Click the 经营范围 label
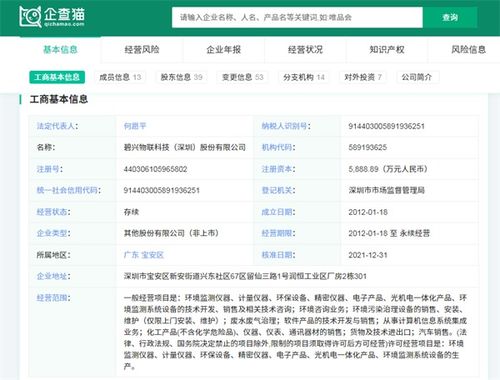The image size is (500, 380). click(x=53, y=298)
